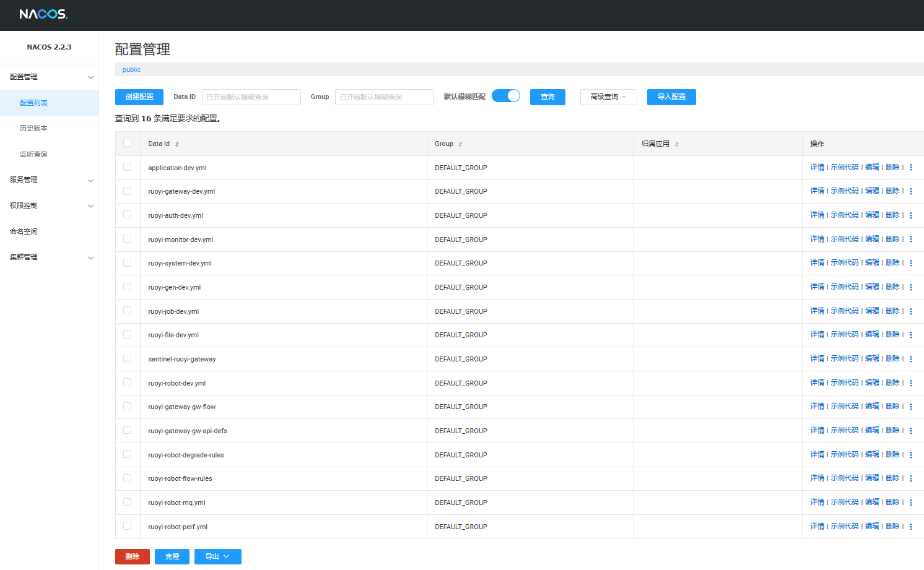Viewport: 924px width, 570px height.
Task: Click the 克隆 button
Action: tap(172, 556)
